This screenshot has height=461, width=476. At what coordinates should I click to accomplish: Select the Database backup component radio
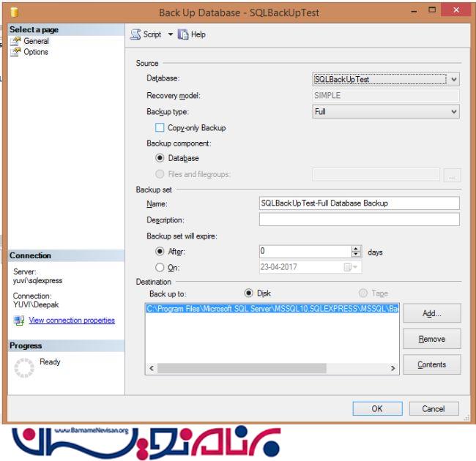[x=160, y=158]
